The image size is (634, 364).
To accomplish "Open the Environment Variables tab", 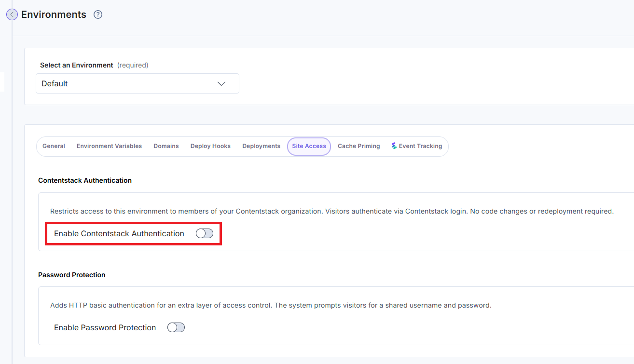I will click(x=109, y=146).
